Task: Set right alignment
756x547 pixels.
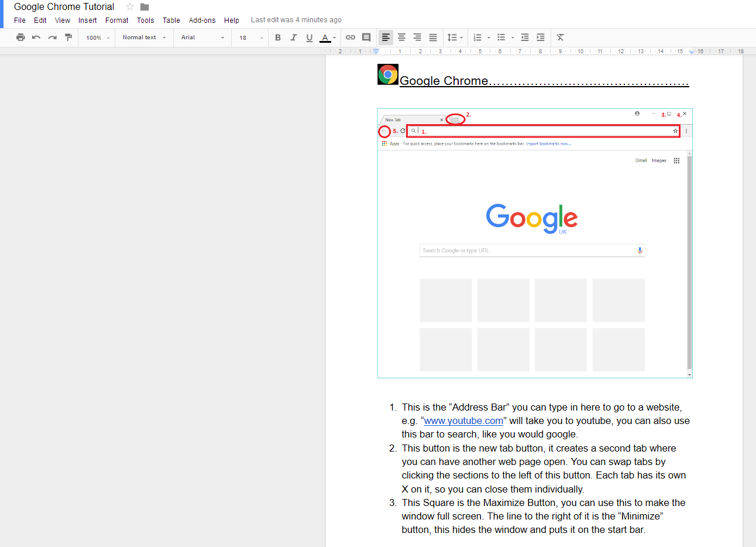Action: 417,37
